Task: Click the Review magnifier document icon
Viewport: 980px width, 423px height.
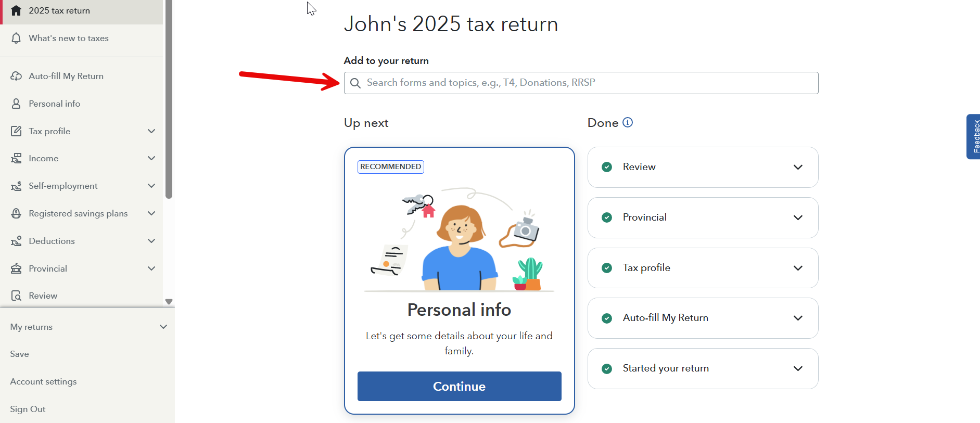Action: (16, 296)
